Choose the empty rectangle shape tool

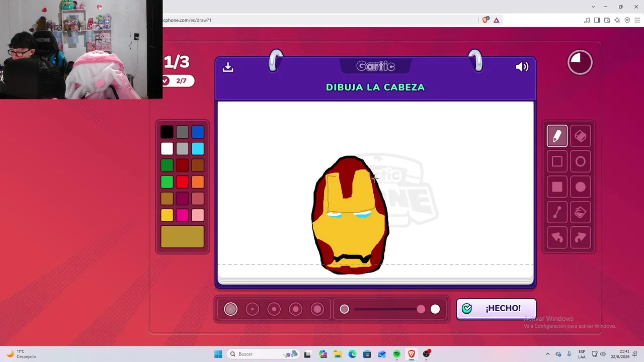[x=557, y=161]
